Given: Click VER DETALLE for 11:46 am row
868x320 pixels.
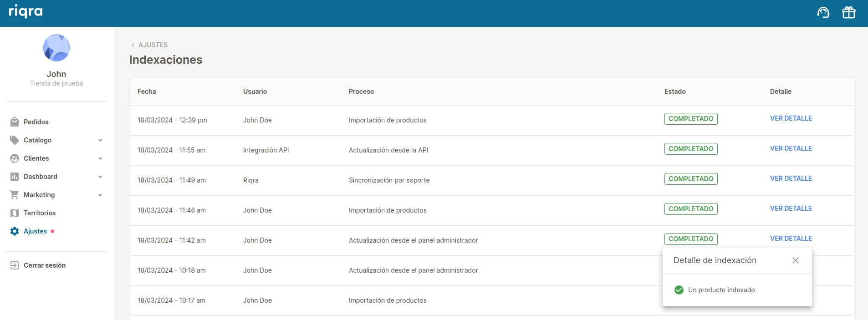Looking at the screenshot, I should (791, 208).
